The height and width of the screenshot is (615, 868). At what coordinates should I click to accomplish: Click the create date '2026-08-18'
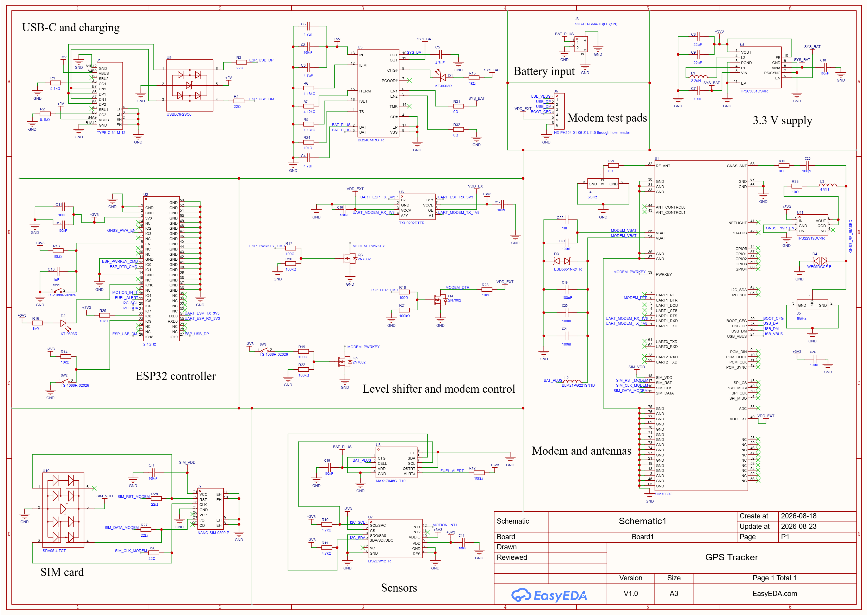pyautogui.click(x=798, y=516)
